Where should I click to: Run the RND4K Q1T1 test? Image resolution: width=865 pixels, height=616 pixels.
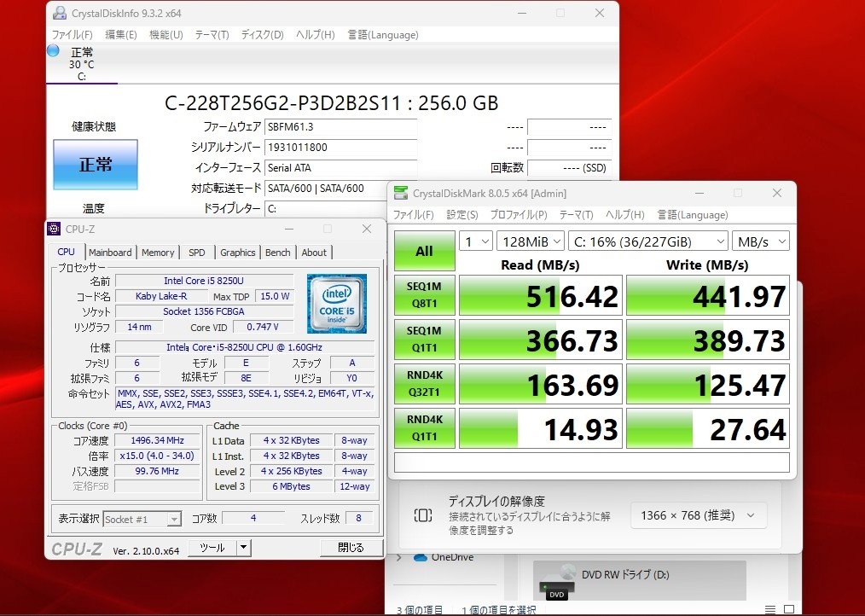pos(424,427)
